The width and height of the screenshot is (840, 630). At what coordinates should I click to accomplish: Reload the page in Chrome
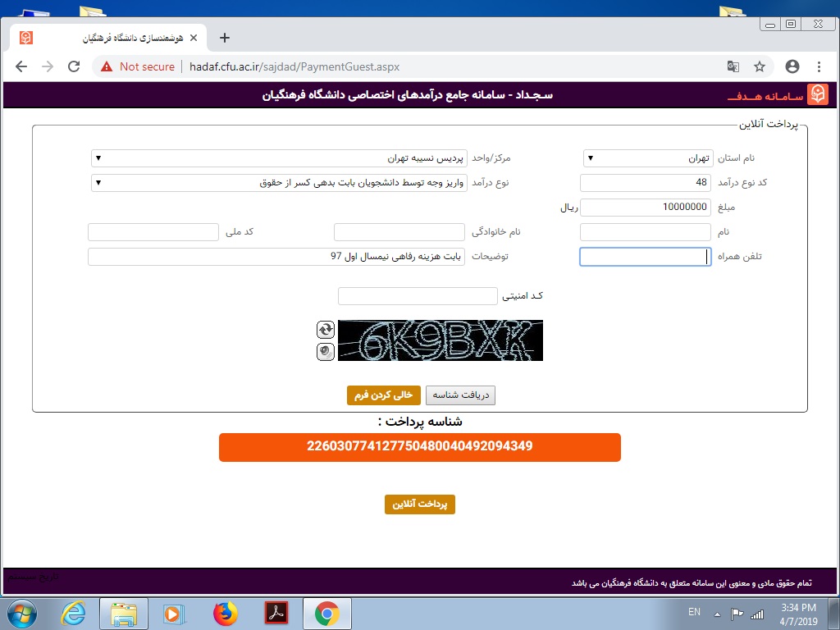pyautogui.click(x=74, y=66)
